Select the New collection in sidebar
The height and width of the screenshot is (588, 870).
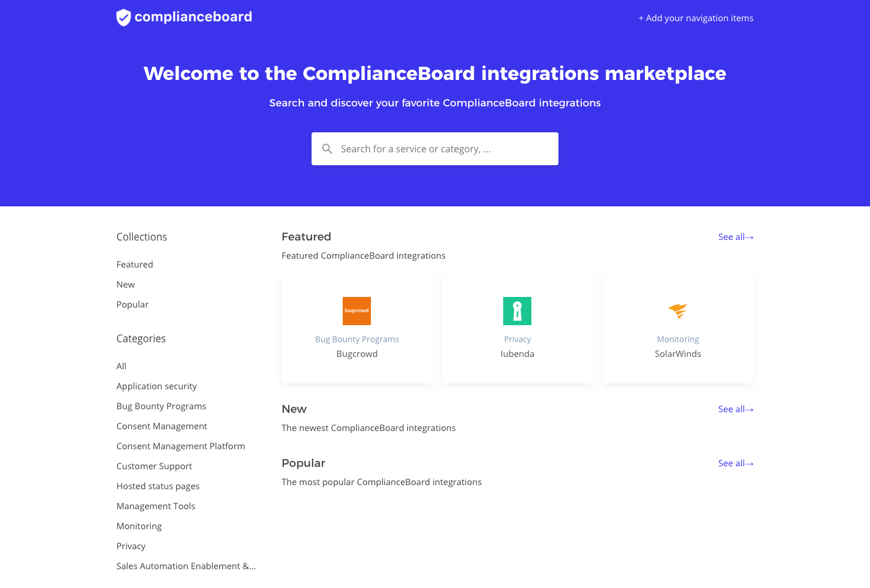pyautogui.click(x=126, y=285)
